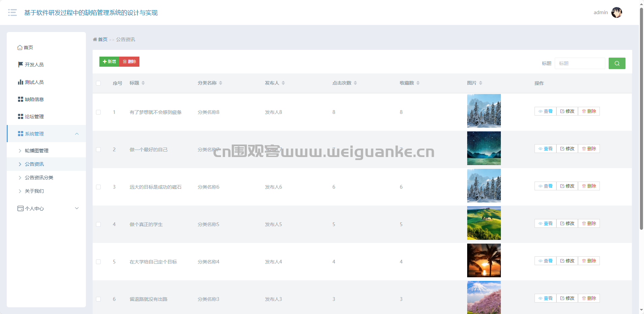Focus the 标题 search input field
644x314 pixels.
point(580,63)
